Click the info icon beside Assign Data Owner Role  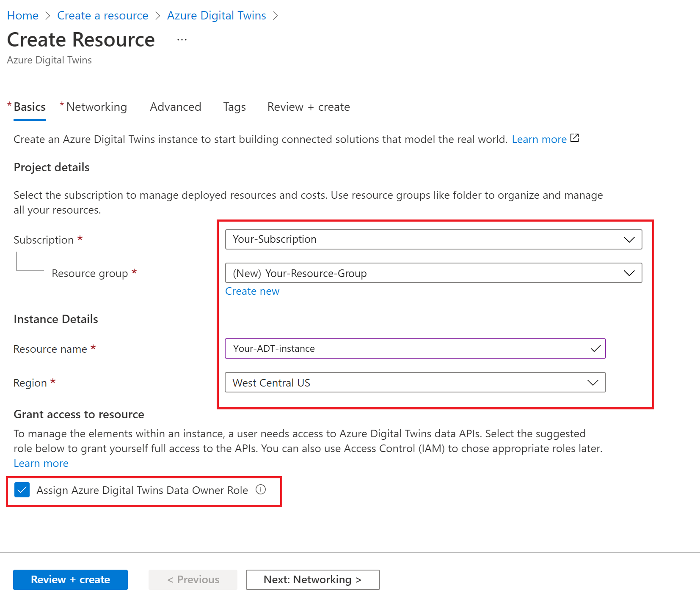tap(261, 490)
